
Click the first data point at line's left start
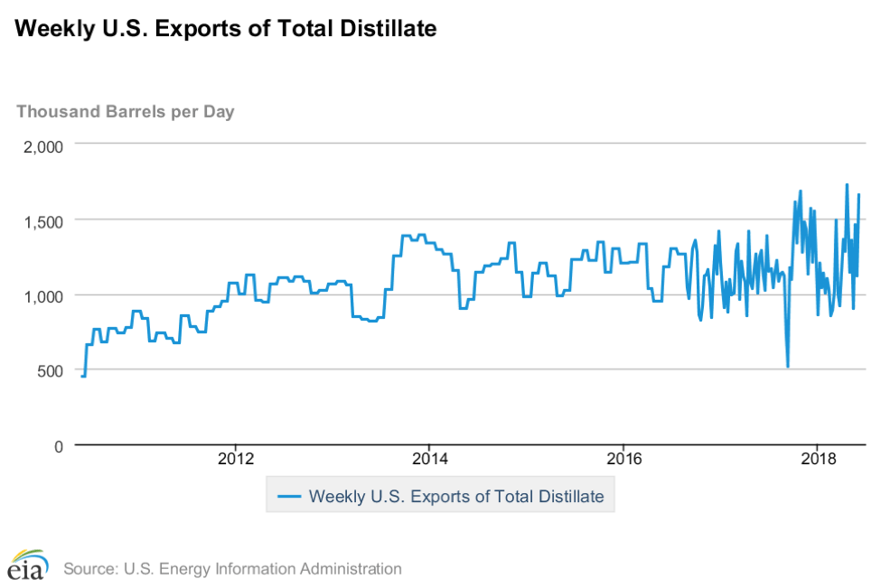click(81, 376)
